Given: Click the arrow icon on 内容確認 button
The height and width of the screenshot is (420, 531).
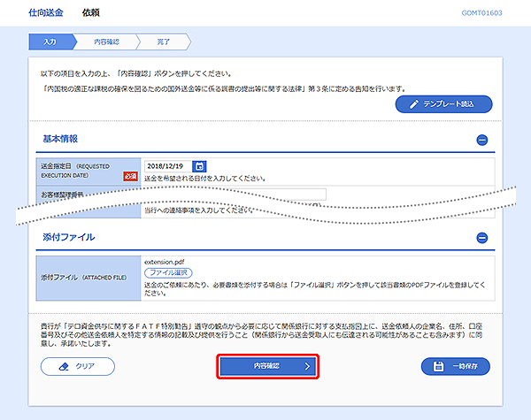Looking at the screenshot, I should pyautogui.click(x=305, y=365).
